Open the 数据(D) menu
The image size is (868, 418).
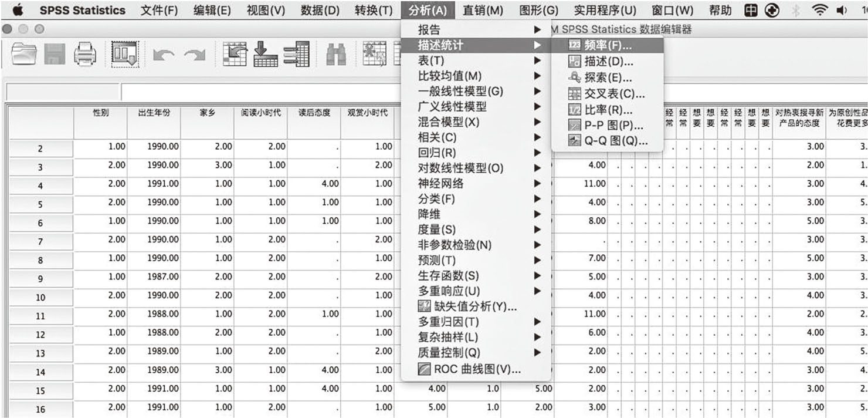click(x=320, y=10)
